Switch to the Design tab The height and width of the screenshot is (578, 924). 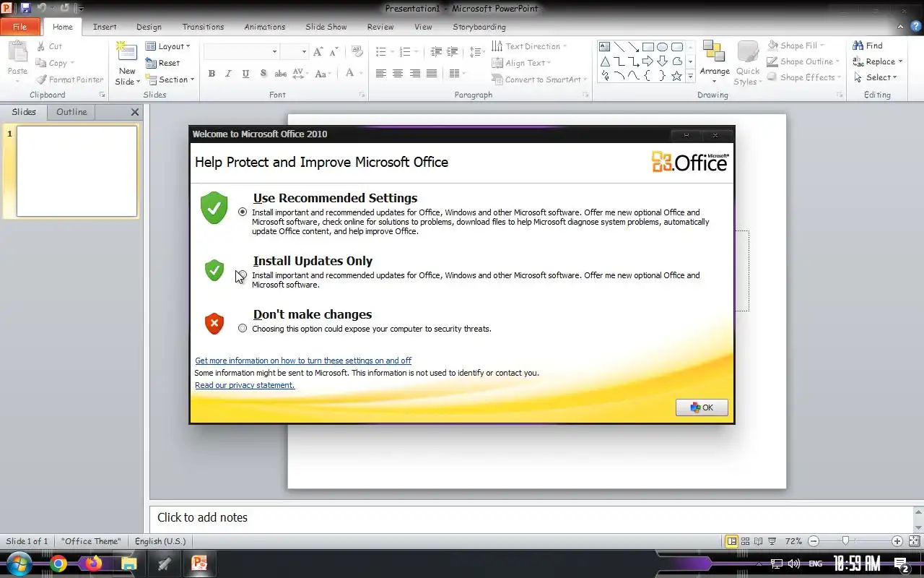149,27
